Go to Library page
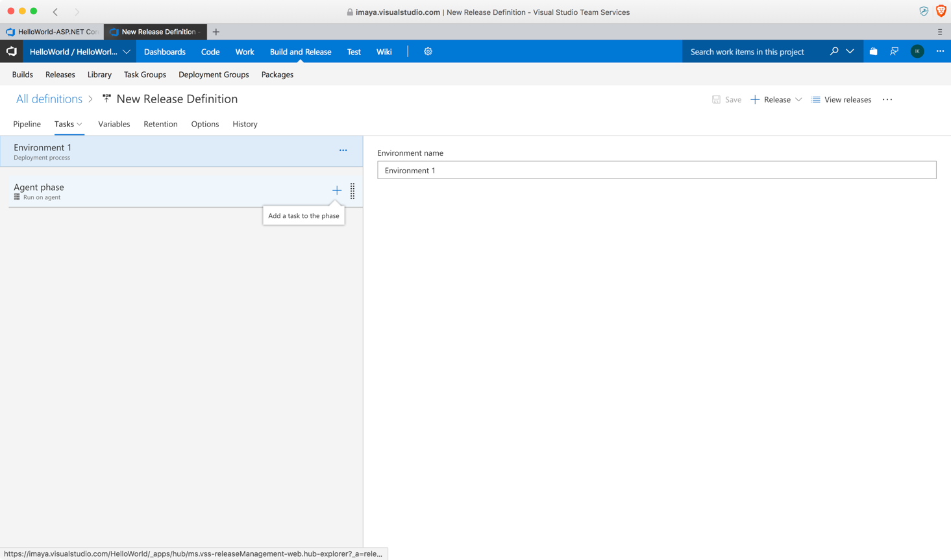The image size is (951, 560). 99,75
